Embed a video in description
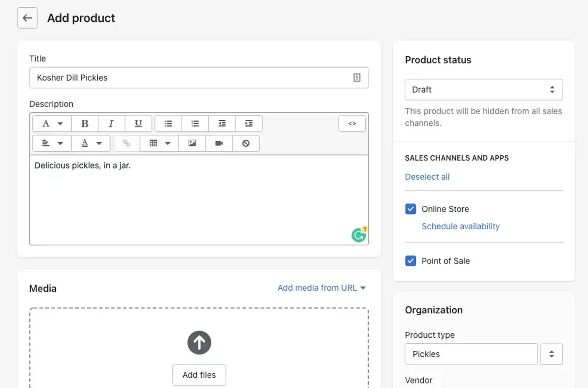 (219, 143)
